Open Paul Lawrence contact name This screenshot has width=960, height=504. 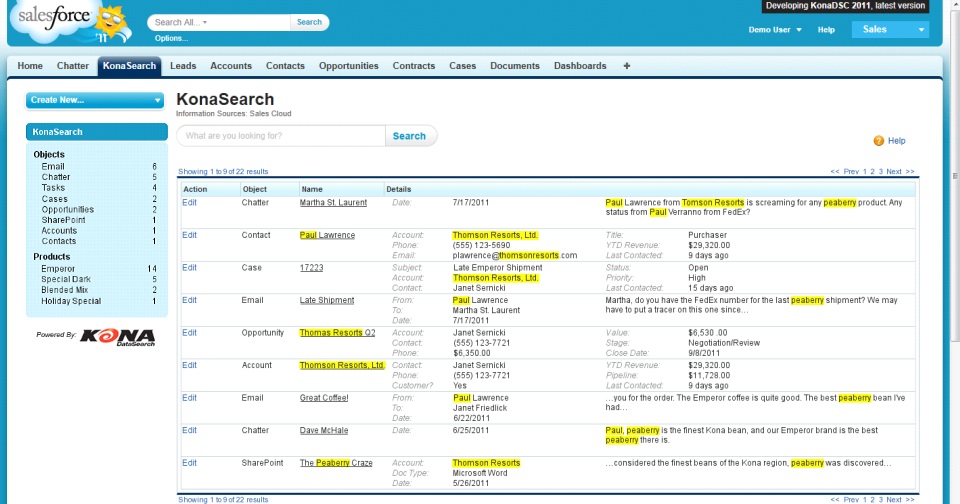[327, 235]
